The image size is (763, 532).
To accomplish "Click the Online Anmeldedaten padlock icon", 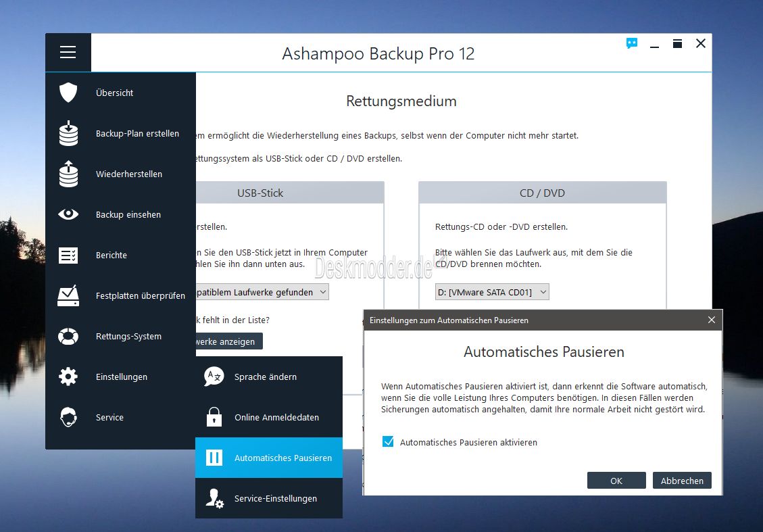I will pyautogui.click(x=214, y=417).
